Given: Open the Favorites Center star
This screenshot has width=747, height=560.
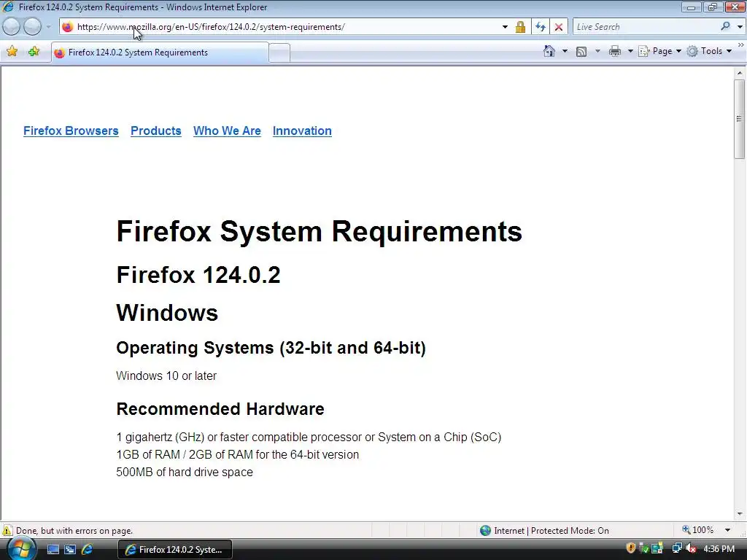Looking at the screenshot, I should [12, 52].
